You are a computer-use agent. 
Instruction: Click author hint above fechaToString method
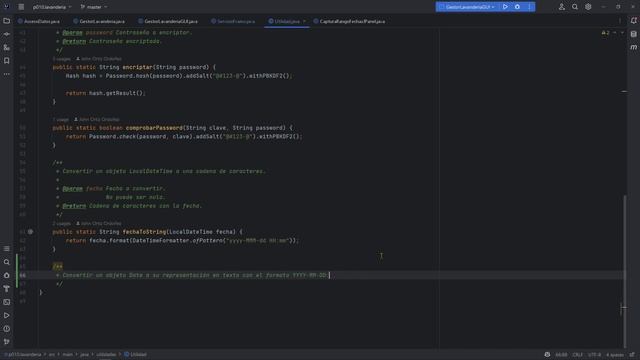[99, 224]
